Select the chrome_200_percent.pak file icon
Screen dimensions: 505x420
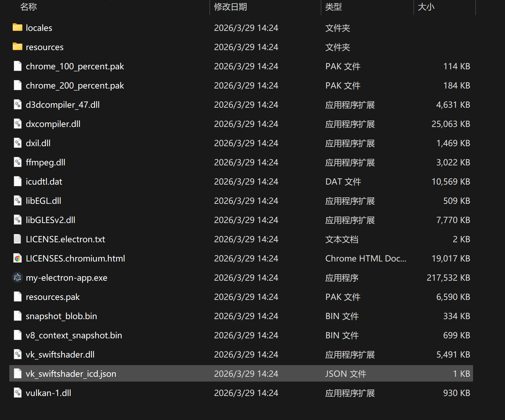18,85
